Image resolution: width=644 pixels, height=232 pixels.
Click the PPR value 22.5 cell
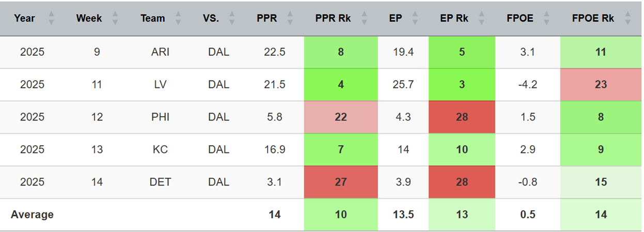(275, 52)
